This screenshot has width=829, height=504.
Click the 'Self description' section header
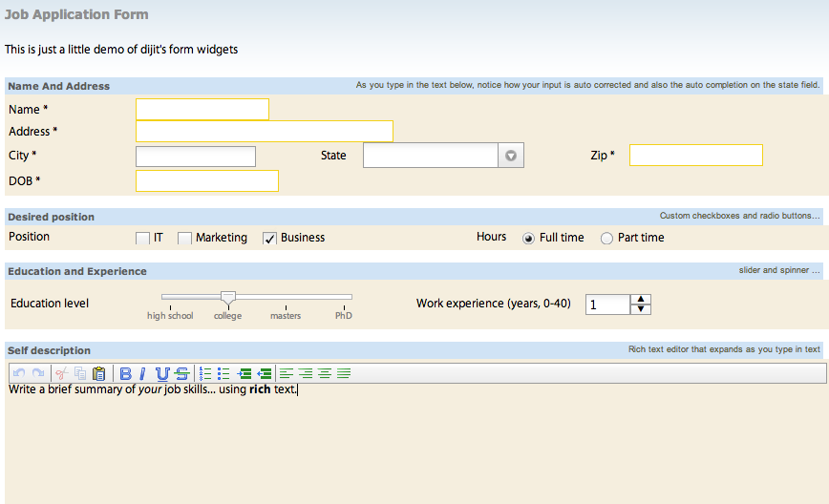click(49, 350)
